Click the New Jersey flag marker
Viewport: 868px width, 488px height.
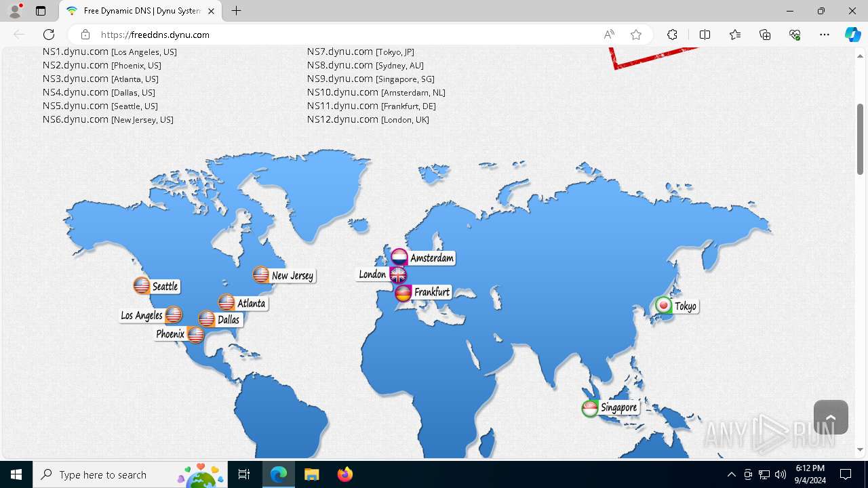[x=261, y=275]
